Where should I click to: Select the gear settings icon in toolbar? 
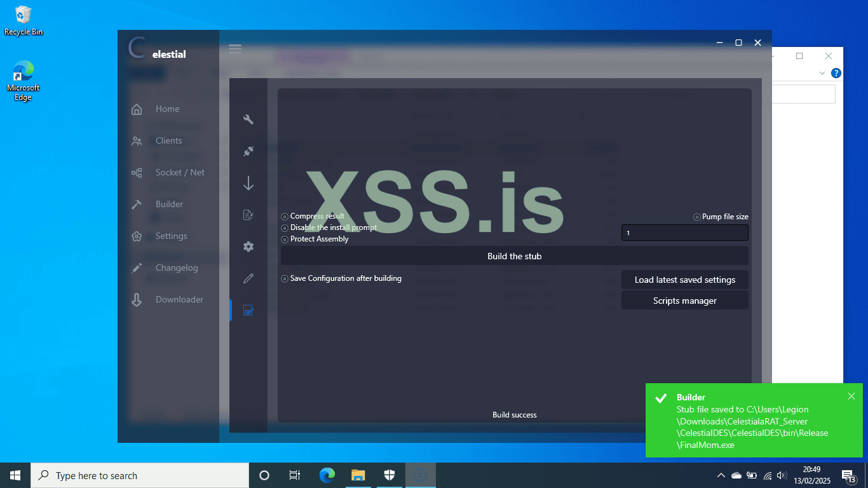pos(248,247)
